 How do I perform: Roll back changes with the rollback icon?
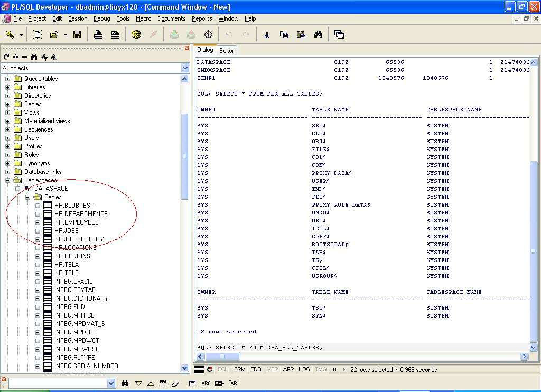tap(190, 35)
